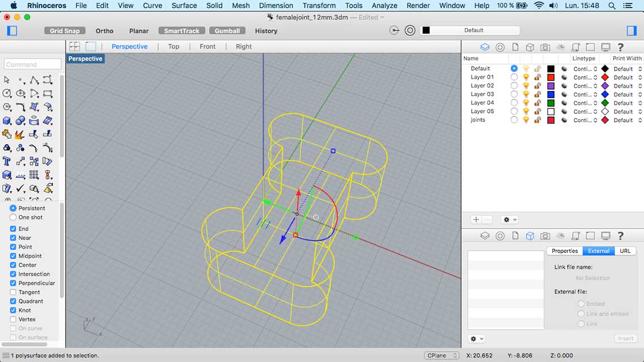Click the lightbulb for Layer 02
Viewport: 644px width, 362px height.
526,86
